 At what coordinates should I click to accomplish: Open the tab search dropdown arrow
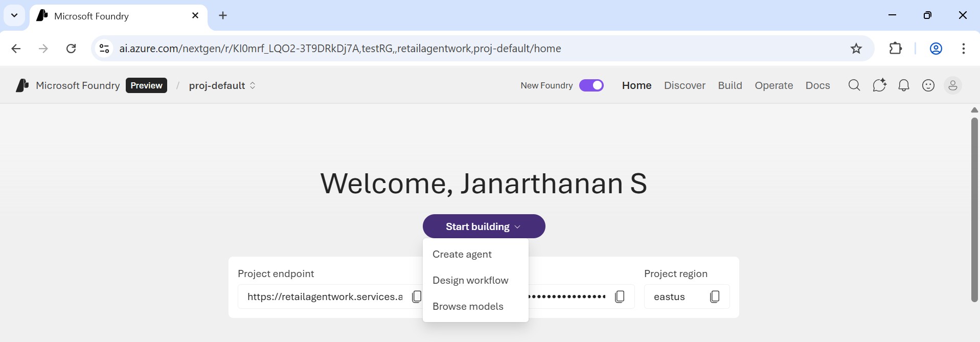pyautogui.click(x=14, y=15)
